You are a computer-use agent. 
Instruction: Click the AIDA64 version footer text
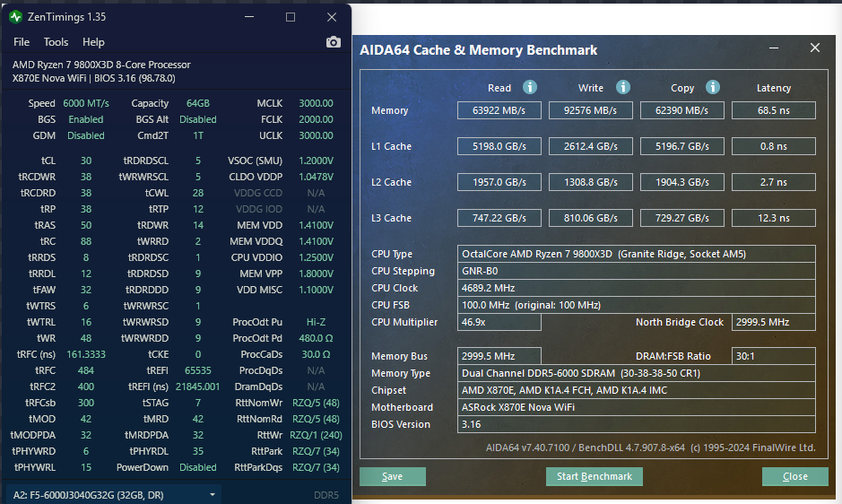pos(651,448)
